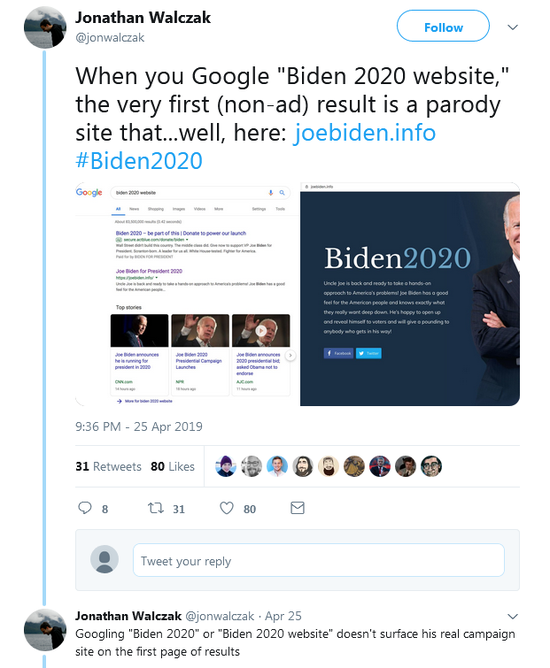Like the tweet with the heart icon

pos(226,508)
